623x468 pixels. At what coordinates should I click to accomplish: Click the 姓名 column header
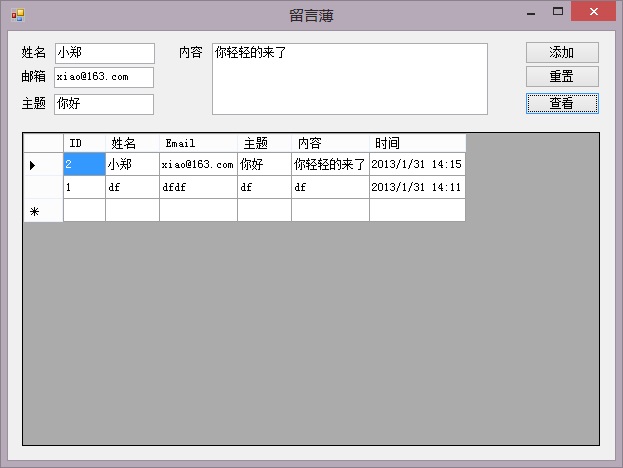coord(132,143)
